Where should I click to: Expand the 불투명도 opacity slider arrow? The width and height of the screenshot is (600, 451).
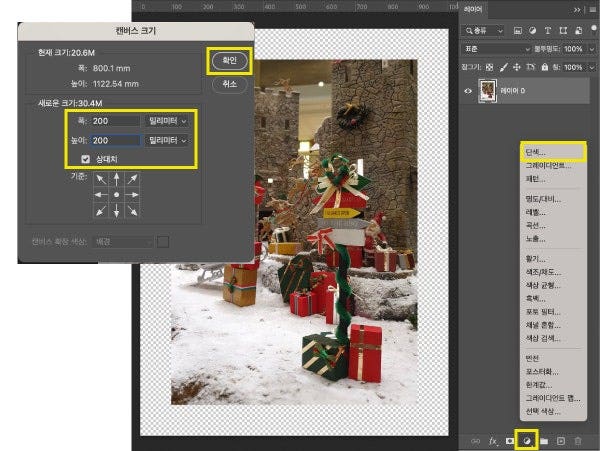click(x=592, y=49)
